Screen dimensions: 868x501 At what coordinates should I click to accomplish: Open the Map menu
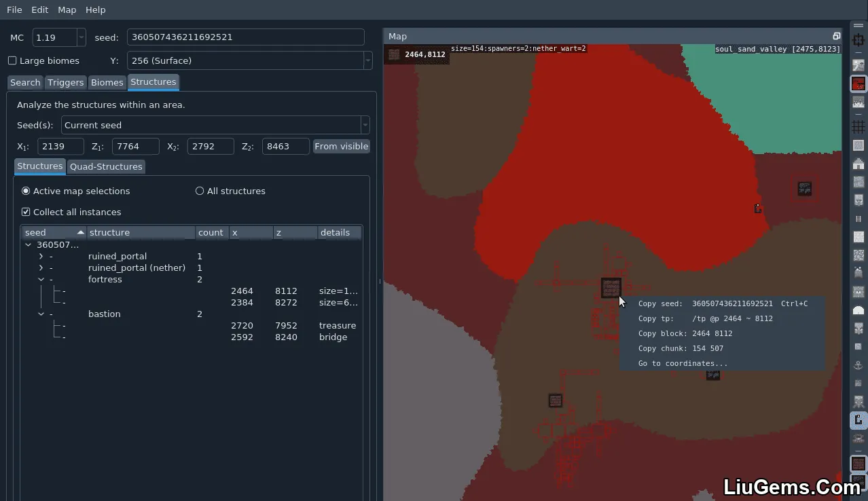click(67, 10)
